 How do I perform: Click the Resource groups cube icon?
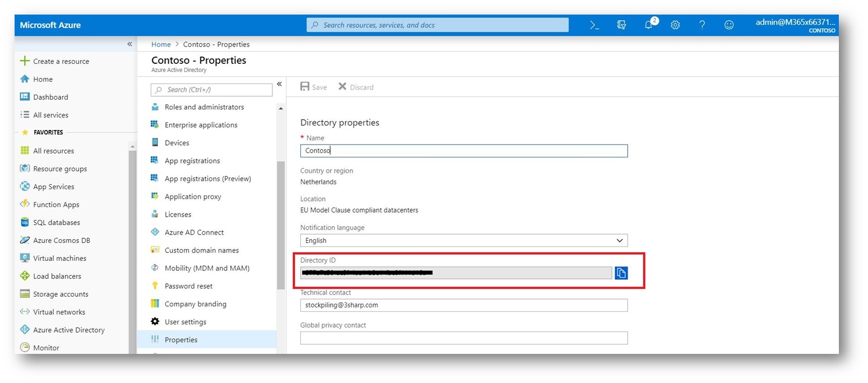click(x=25, y=169)
